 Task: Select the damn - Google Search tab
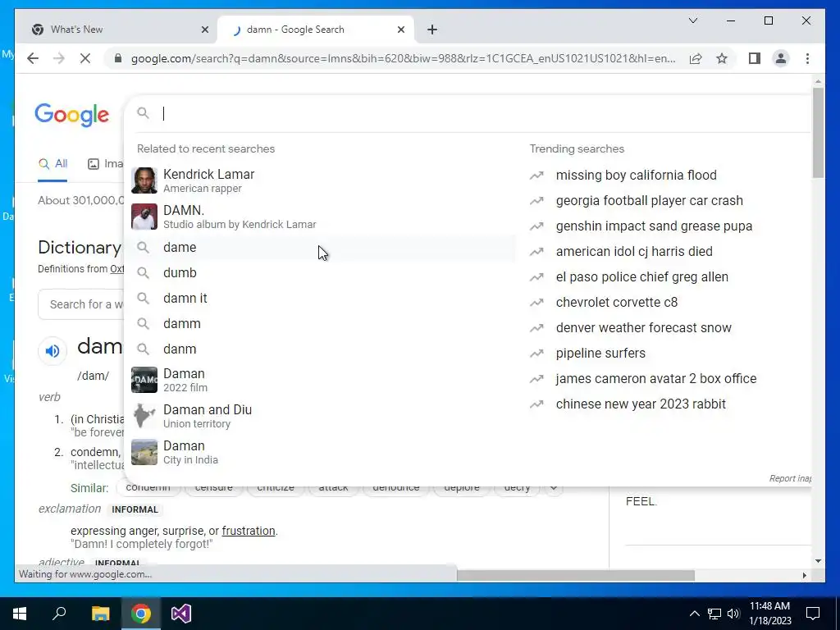pyautogui.click(x=316, y=30)
